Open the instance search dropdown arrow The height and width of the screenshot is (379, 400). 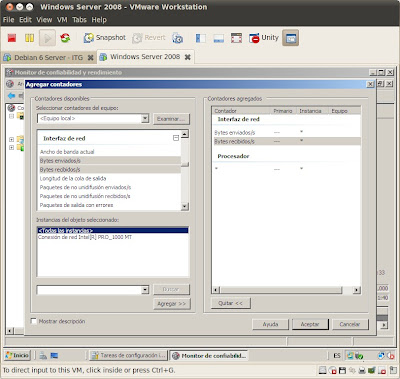pos(145,290)
